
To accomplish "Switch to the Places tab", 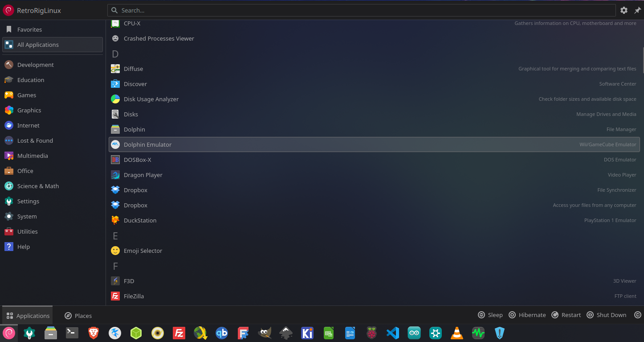I will pos(78,315).
